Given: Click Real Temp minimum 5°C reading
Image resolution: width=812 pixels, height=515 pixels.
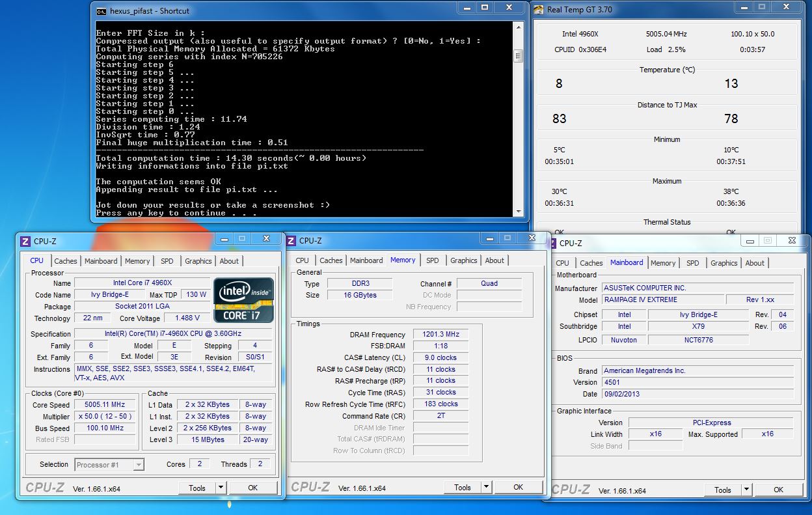Looking at the screenshot, I should pos(560,150).
